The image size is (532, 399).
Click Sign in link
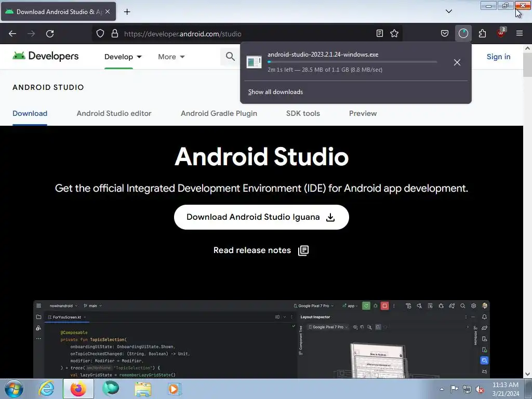tap(498, 57)
